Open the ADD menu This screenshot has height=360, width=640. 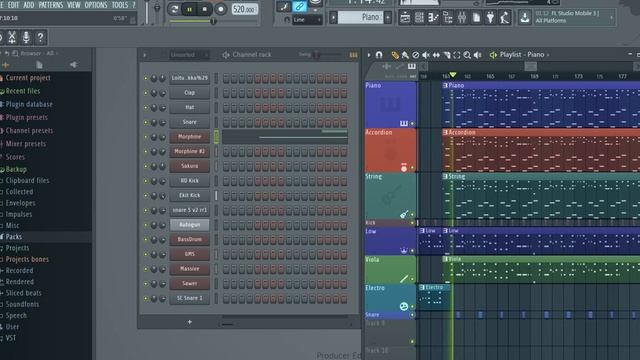pyautogui.click(x=29, y=5)
